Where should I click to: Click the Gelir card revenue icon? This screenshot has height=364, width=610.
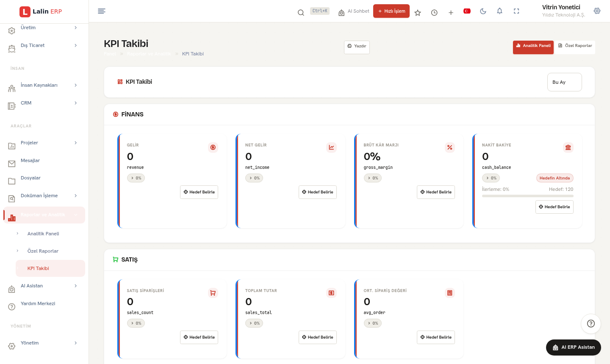(x=213, y=147)
